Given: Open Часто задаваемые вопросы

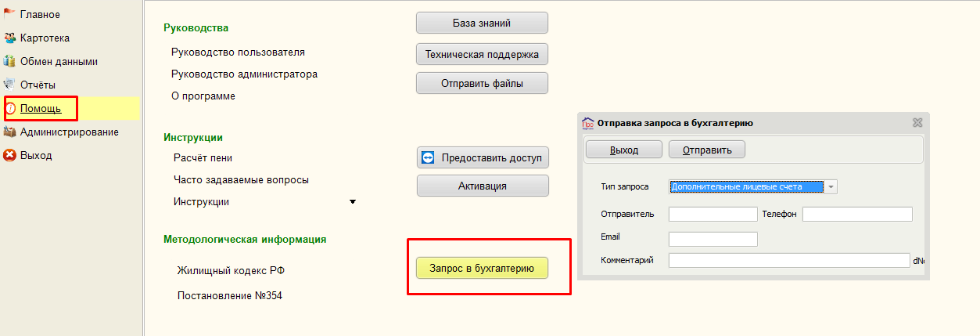Looking at the screenshot, I should [241, 179].
